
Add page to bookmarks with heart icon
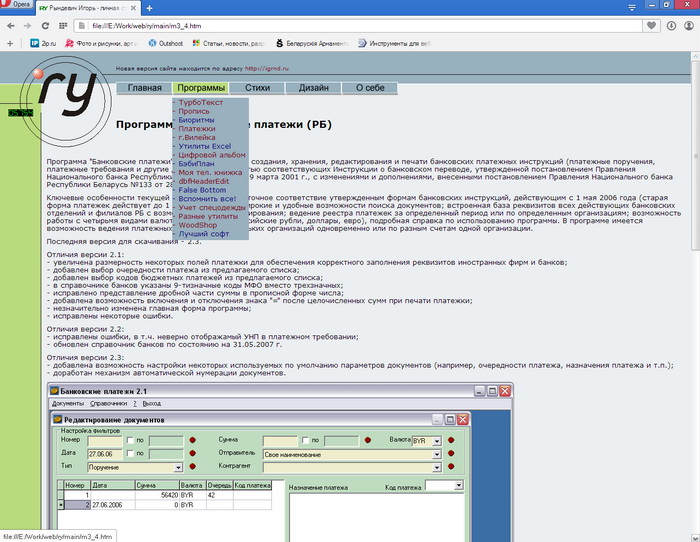[651, 25]
